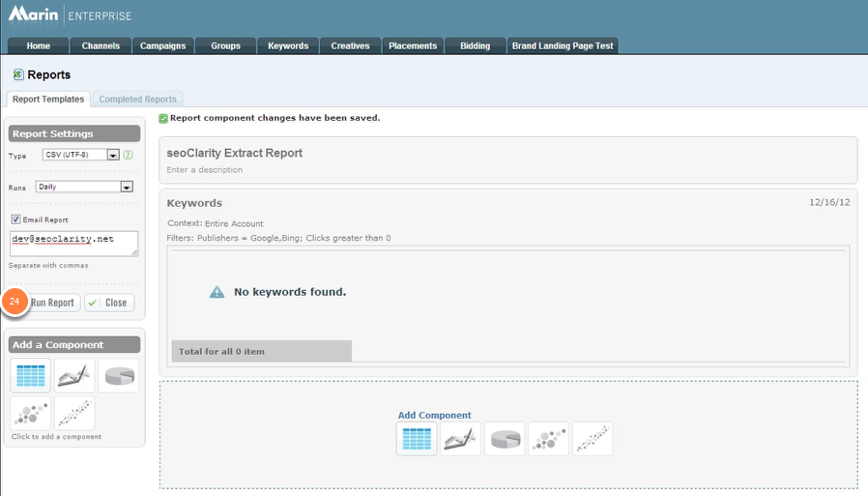The width and height of the screenshot is (868, 496).
Task: Click the No keywords found warning icon
Action: (217, 292)
